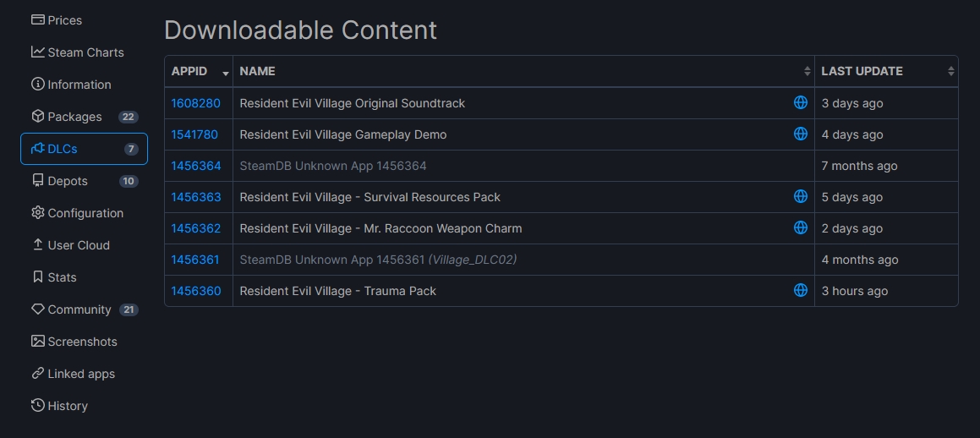Click globe icon for Mr. Raccoon Weapon Charm
This screenshot has height=438, width=980.
click(x=800, y=227)
